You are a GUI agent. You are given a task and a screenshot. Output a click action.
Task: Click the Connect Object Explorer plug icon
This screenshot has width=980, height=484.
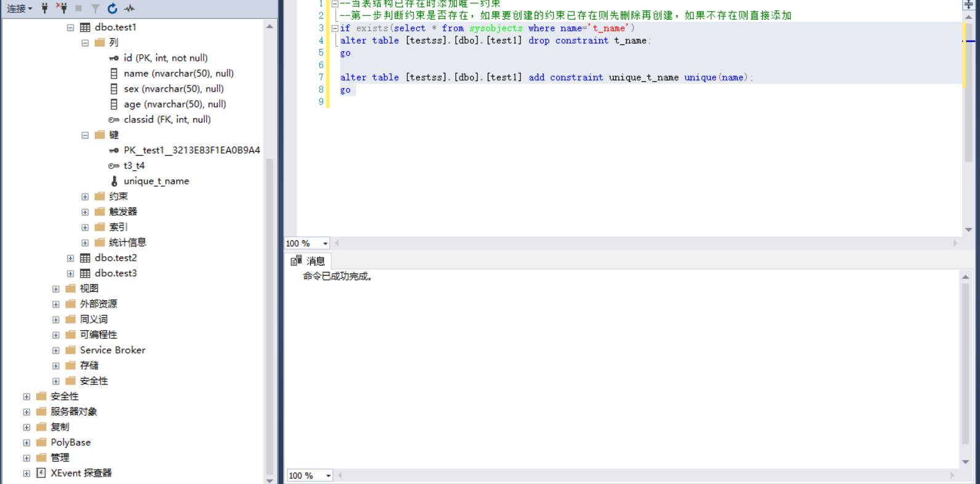click(44, 8)
